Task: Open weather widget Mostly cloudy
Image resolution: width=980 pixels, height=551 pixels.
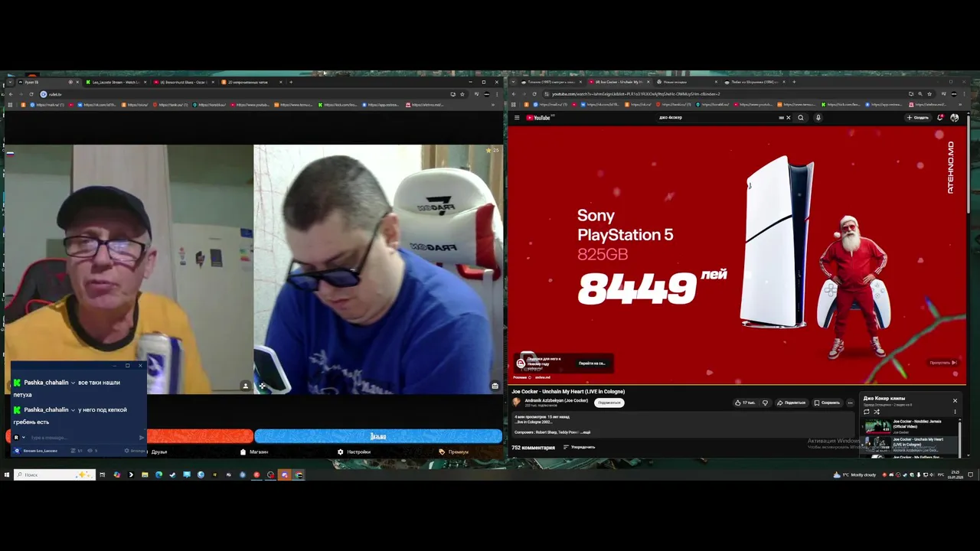Action: point(854,474)
